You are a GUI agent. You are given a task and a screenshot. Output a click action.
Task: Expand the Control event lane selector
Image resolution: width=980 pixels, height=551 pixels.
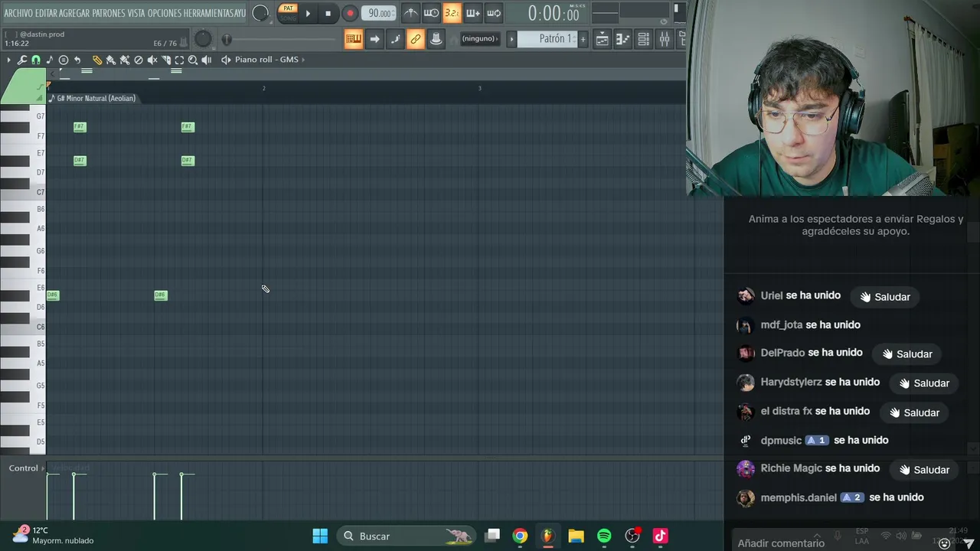click(28, 468)
